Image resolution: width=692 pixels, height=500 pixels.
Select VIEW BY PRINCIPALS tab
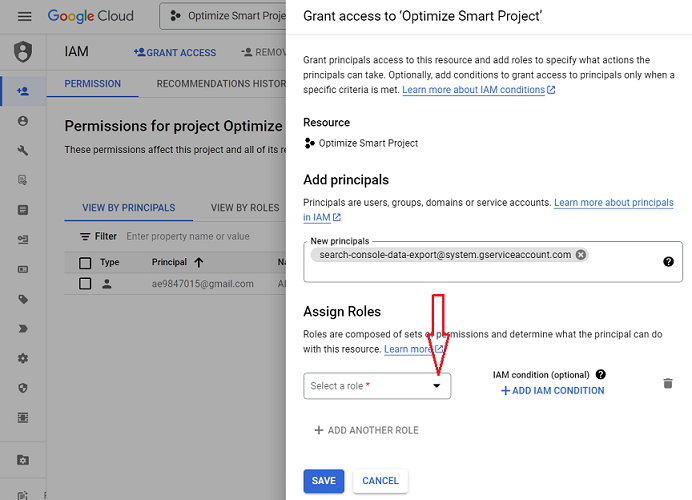128,208
